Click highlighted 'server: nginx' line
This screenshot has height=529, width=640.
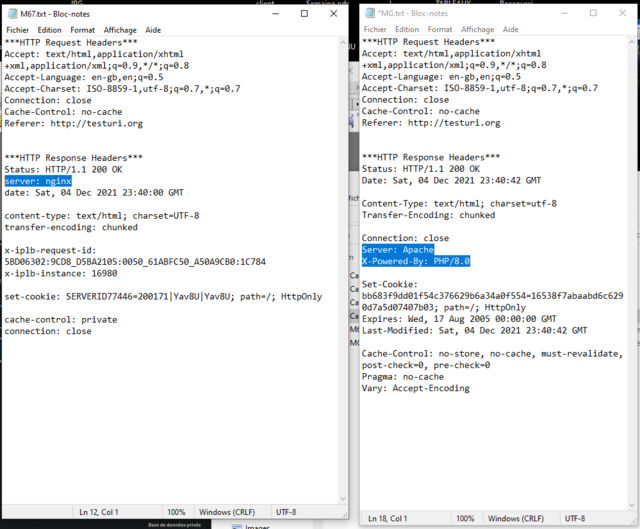(x=38, y=181)
